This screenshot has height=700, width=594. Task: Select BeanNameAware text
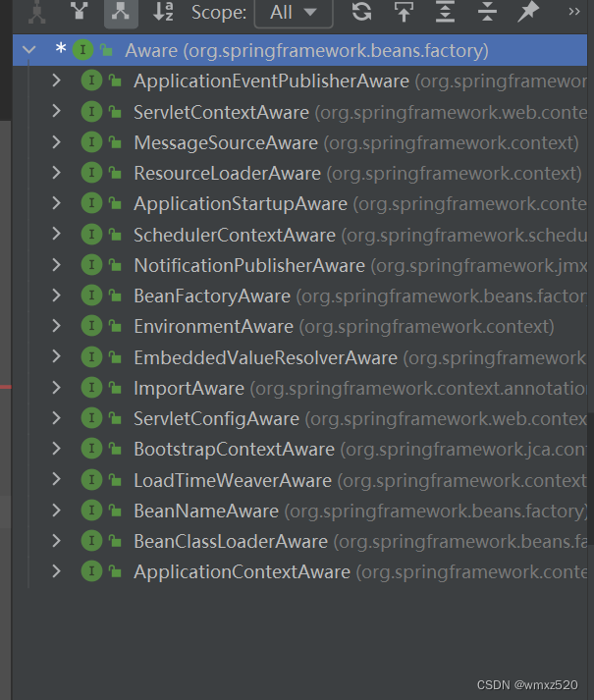click(x=206, y=512)
